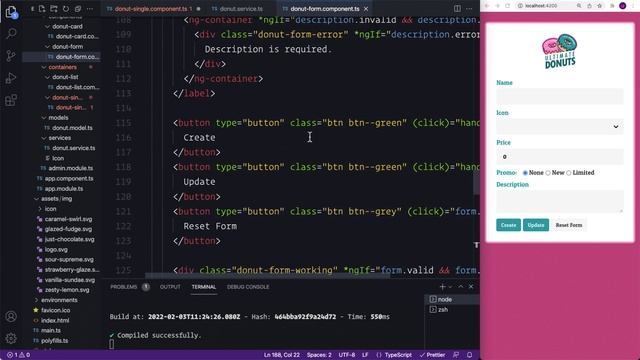The width and height of the screenshot is (640, 360).
Task: Open the browser profile avatar
Action: pos(622,6)
